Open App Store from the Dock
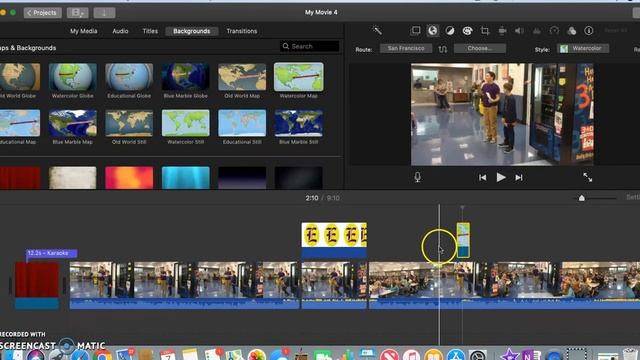This screenshot has width=640, height=360. 456,355
